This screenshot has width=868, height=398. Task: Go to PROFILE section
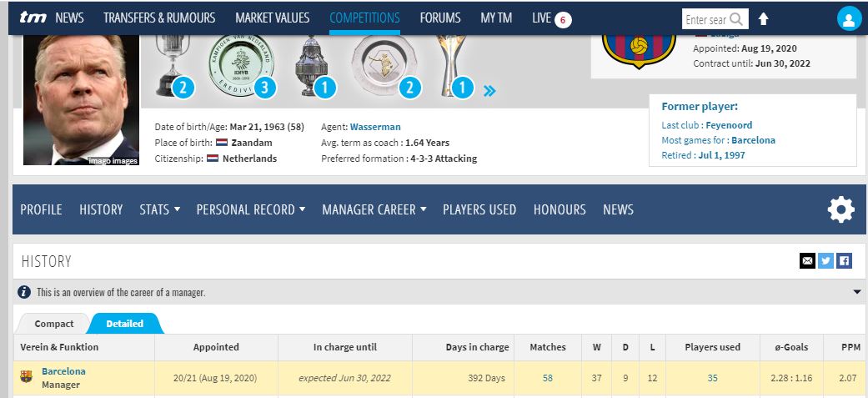click(x=41, y=209)
